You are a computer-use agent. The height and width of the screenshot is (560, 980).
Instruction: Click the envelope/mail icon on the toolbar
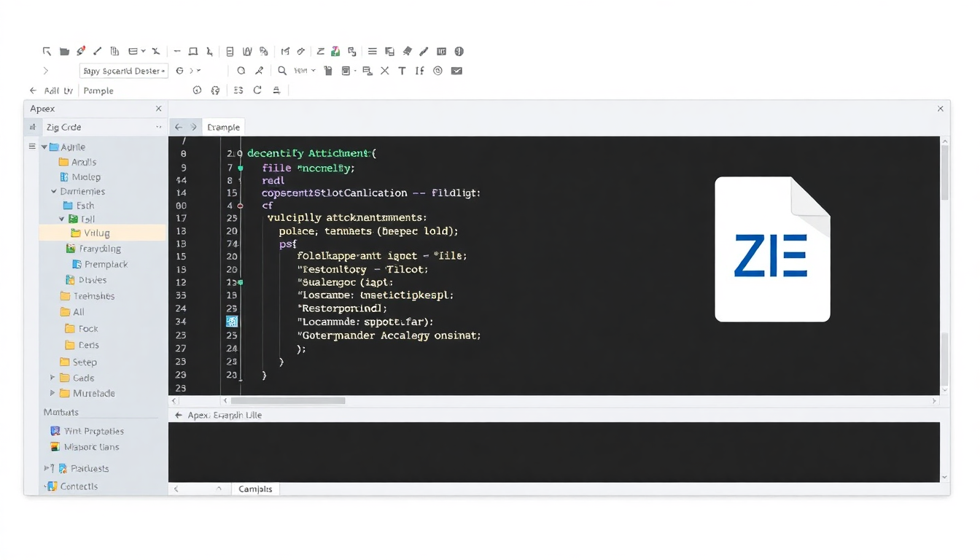point(457,71)
